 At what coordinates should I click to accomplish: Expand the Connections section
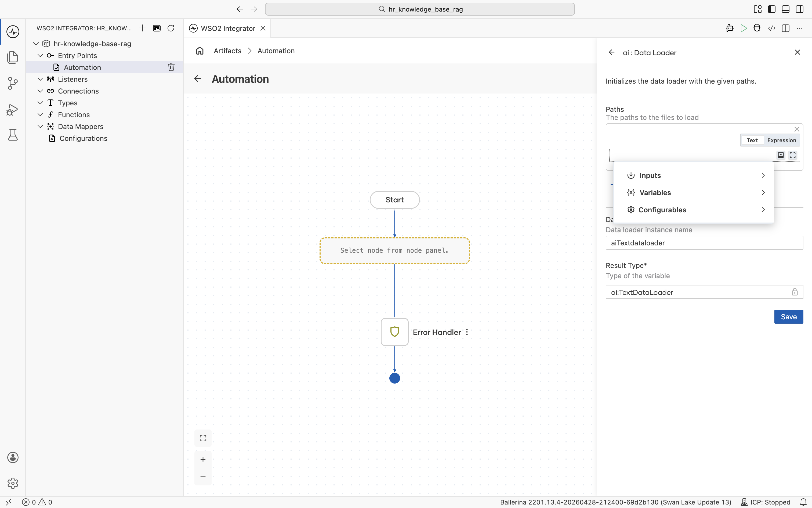point(40,91)
